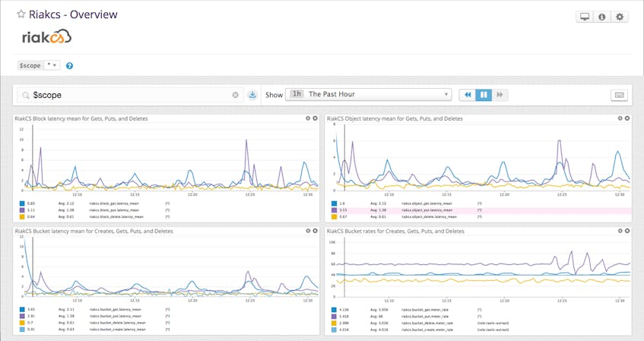Select riakcs.bucket_delete.meter_rate legend text
The image size is (644, 341).
click(427, 323)
